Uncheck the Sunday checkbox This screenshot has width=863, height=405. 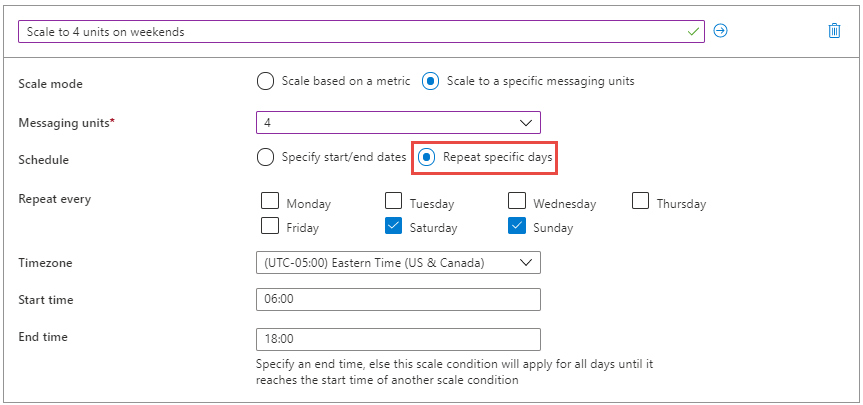pyautogui.click(x=517, y=226)
